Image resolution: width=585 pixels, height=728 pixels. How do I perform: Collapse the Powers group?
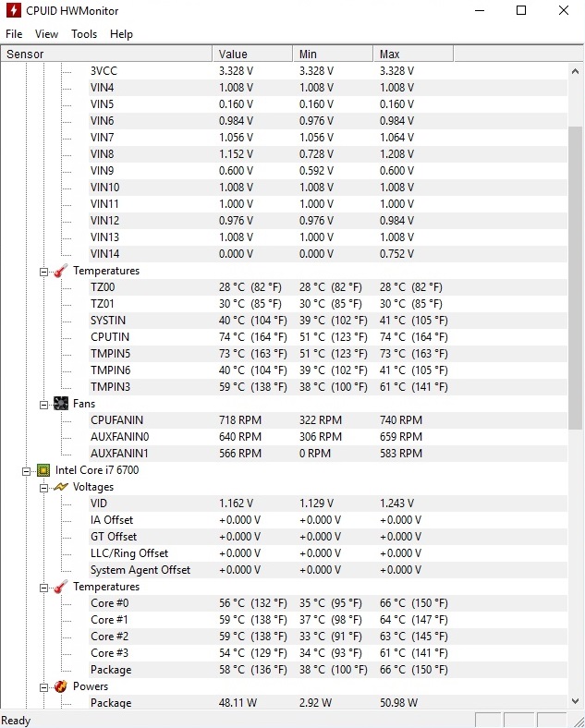(x=43, y=687)
